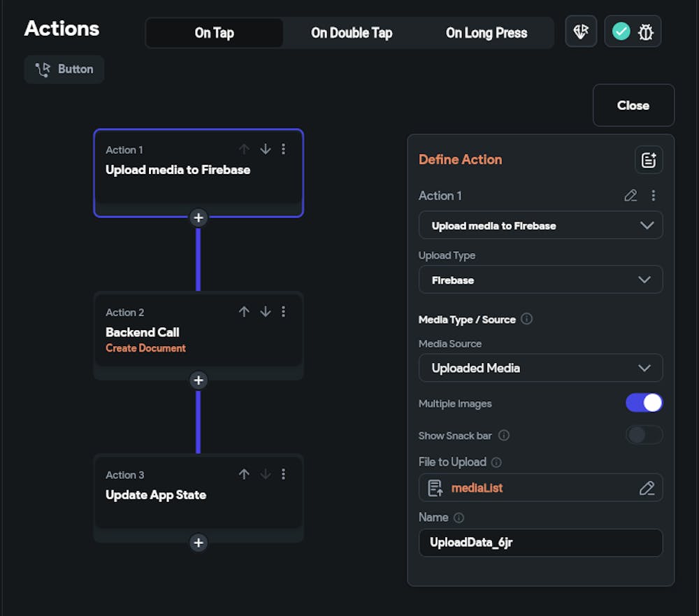Screen dimensions: 699x616
Task: Click the debug bug icon in header
Action: pyautogui.click(x=645, y=31)
